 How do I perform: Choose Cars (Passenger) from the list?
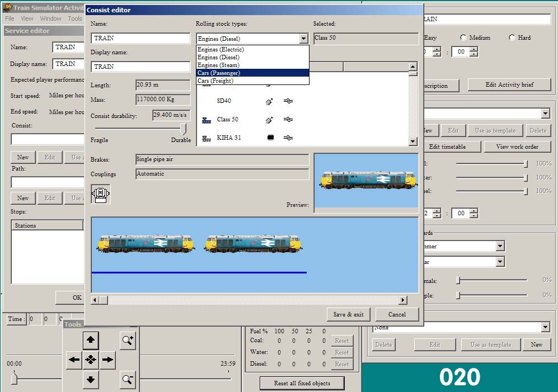coord(252,73)
